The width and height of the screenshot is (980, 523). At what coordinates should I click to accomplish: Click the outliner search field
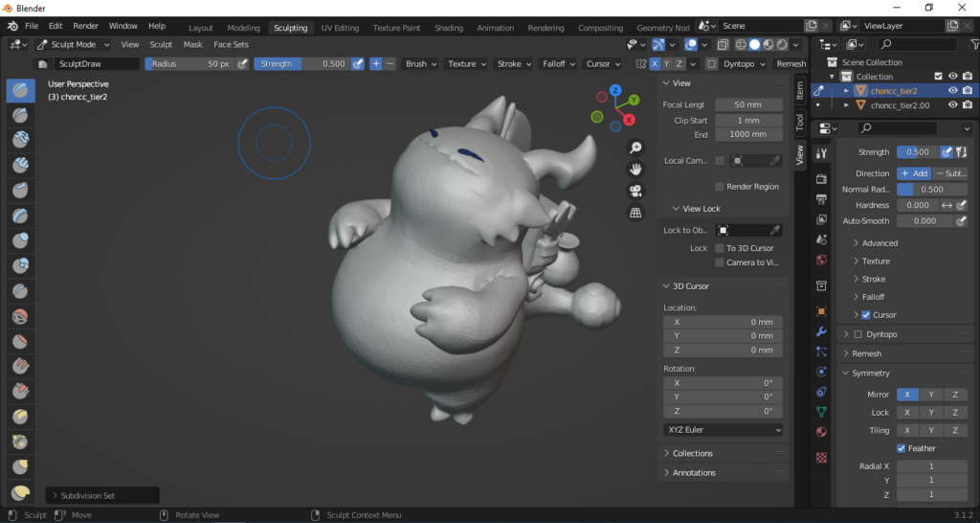[x=918, y=44]
